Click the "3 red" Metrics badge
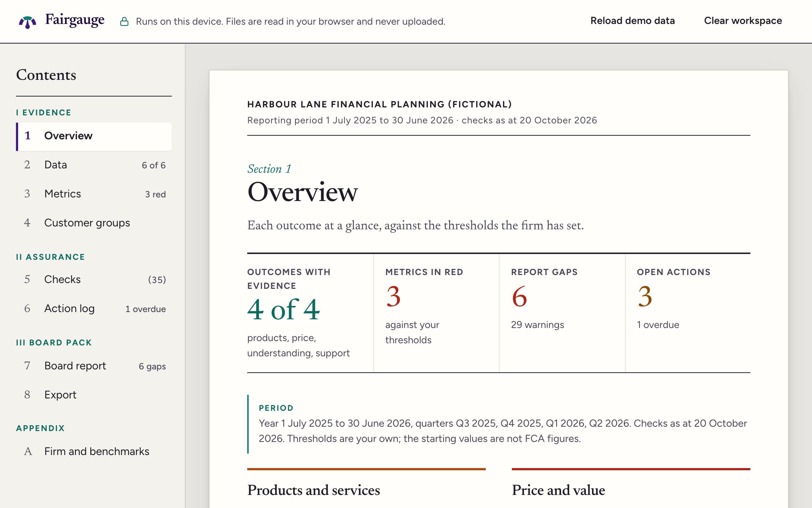 (156, 194)
